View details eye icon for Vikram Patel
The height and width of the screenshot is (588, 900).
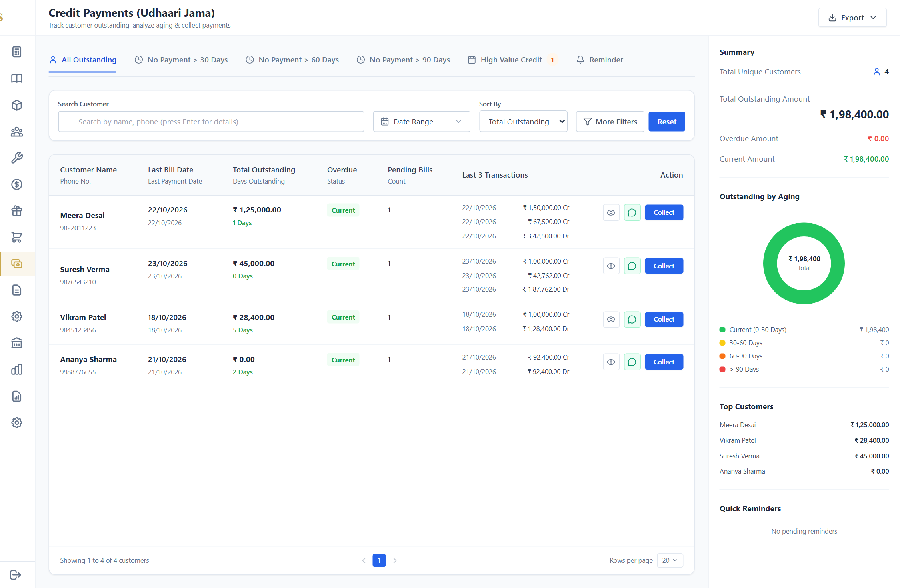point(611,319)
